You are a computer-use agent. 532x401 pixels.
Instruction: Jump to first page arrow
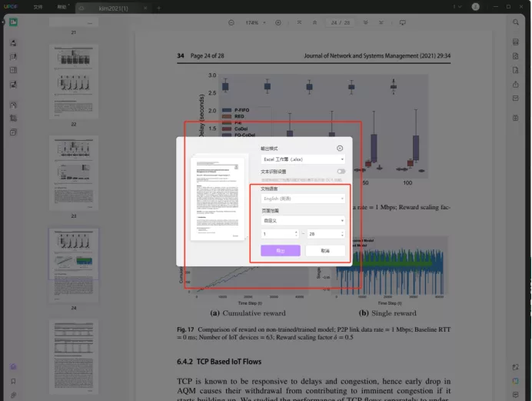(x=299, y=23)
